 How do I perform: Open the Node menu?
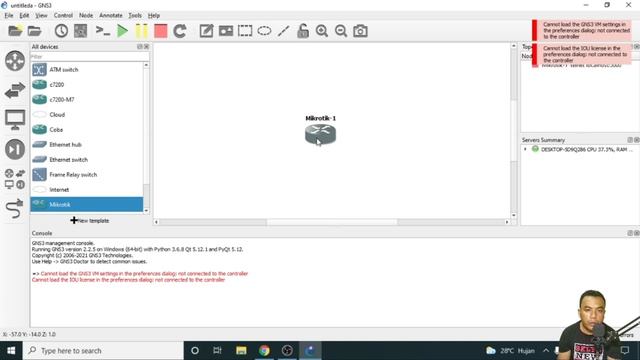[86, 16]
